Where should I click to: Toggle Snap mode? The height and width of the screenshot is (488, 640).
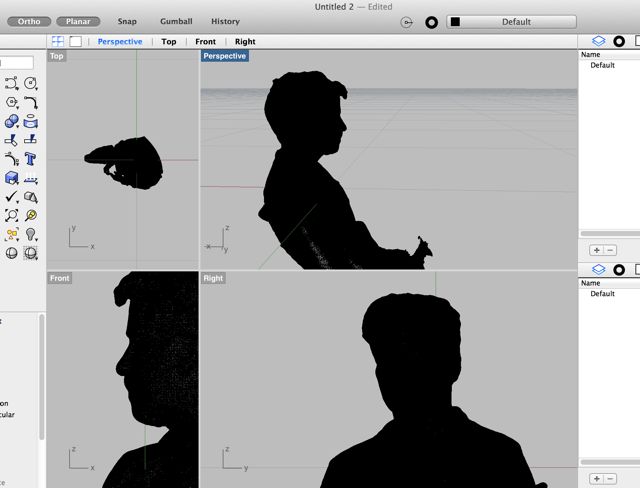(127, 21)
